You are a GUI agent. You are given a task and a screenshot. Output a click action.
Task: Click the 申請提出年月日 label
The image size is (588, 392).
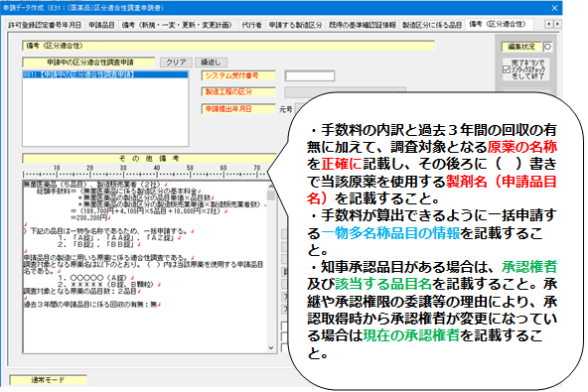pos(238,109)
